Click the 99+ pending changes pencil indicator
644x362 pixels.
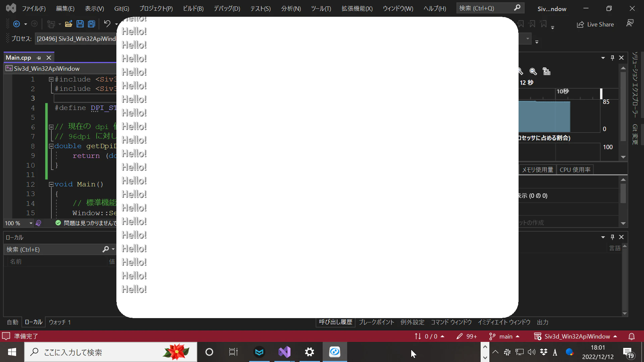[467, 336]
